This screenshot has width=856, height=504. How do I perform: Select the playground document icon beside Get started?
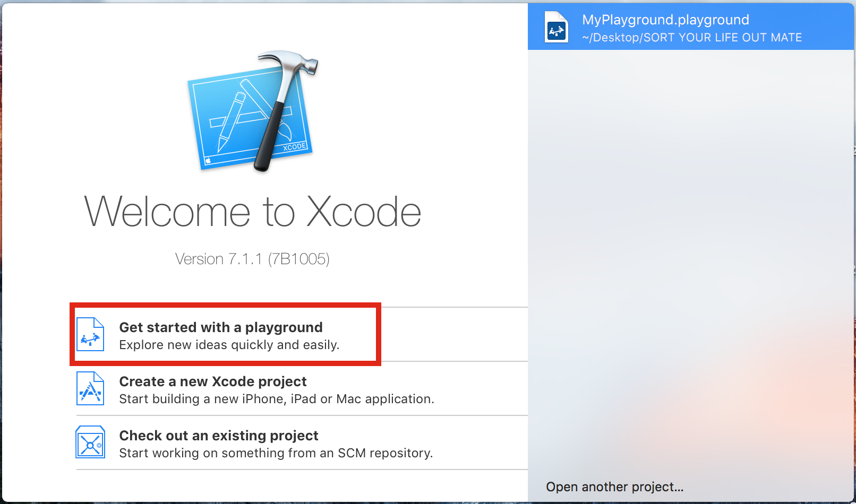click(x=90, y=335)
